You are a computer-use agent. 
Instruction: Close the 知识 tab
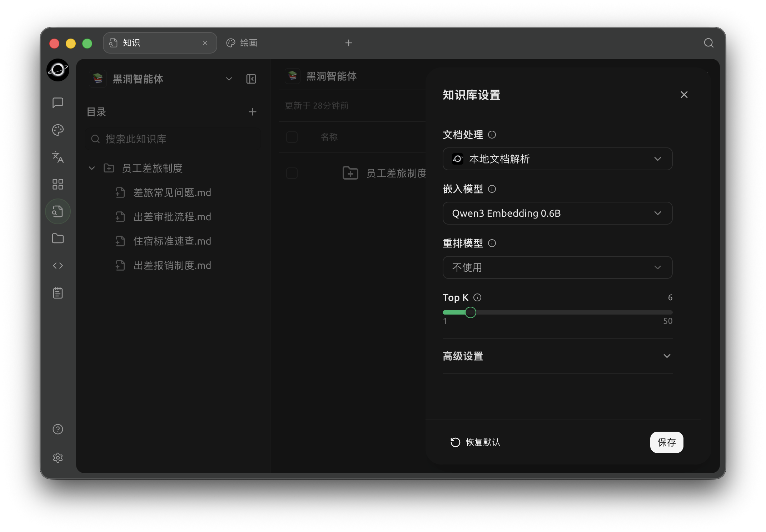pos(205,43)
